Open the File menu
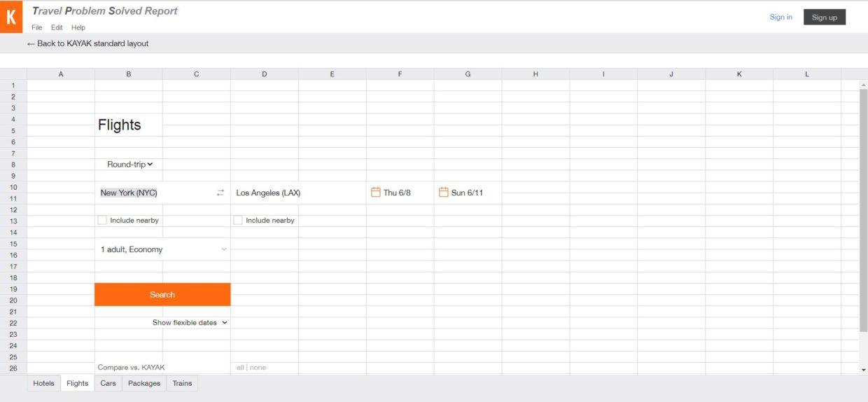Image resolution: width=868 pixels, height=402 pixels. click(37, 27)
